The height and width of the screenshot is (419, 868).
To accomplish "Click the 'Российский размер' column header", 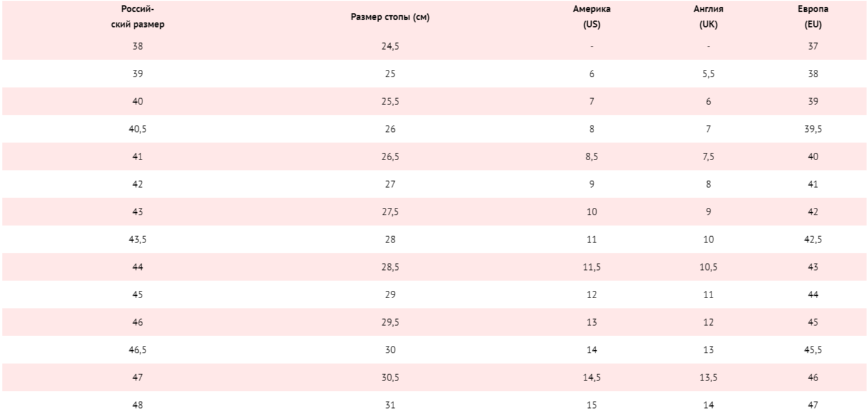I will pos(138,17).
